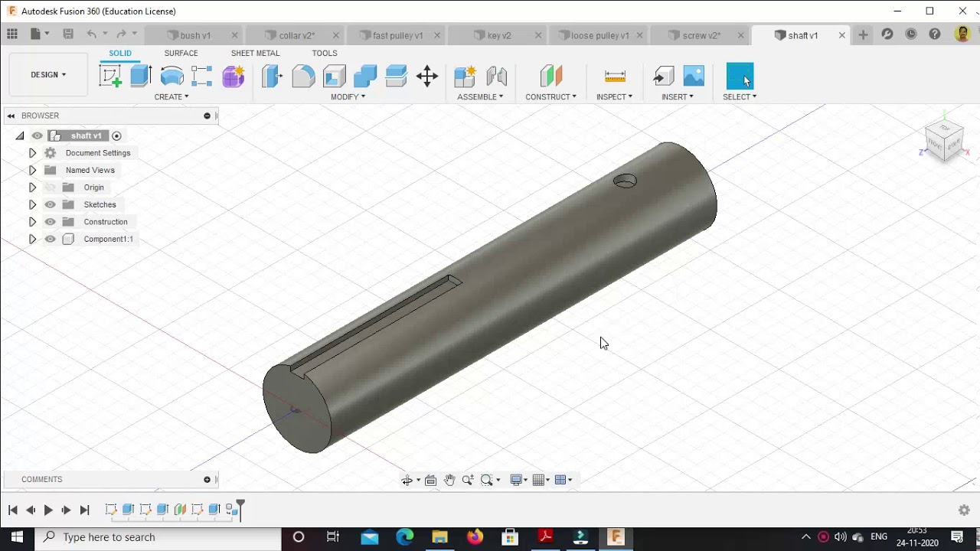Screen dimensions: 980x551
Task: Switch to the loose pulley v1 tab
Action: click(598, 35)
